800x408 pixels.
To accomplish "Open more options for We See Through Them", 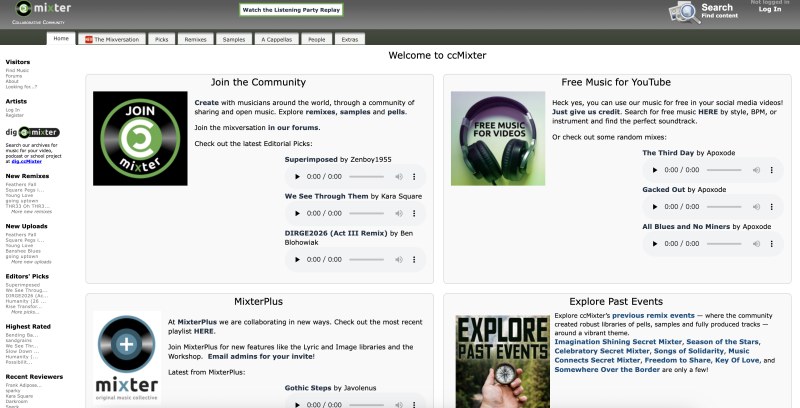I will pos(414,213).
